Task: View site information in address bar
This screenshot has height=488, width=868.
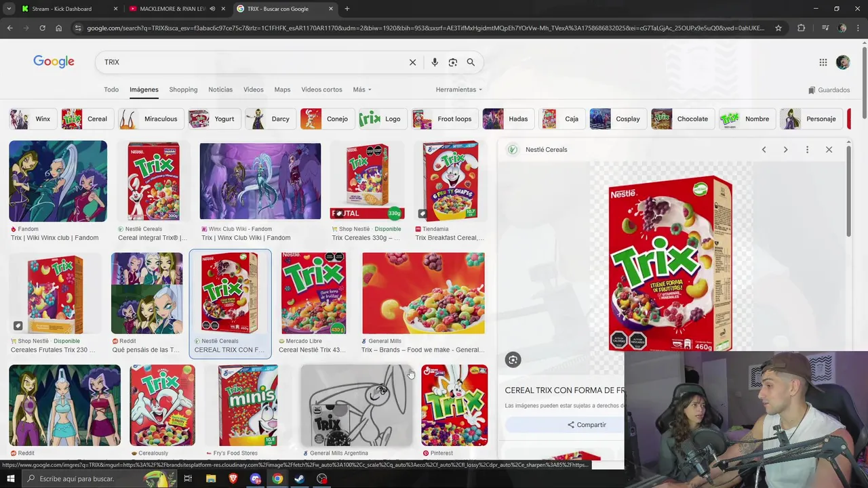Action: (78, 28)
